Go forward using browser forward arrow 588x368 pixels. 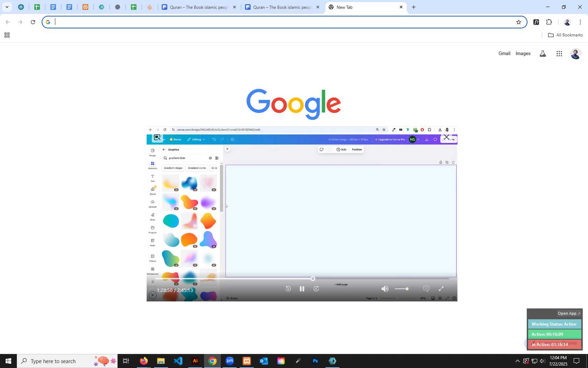pyautogui.click(x=20, y=22)
